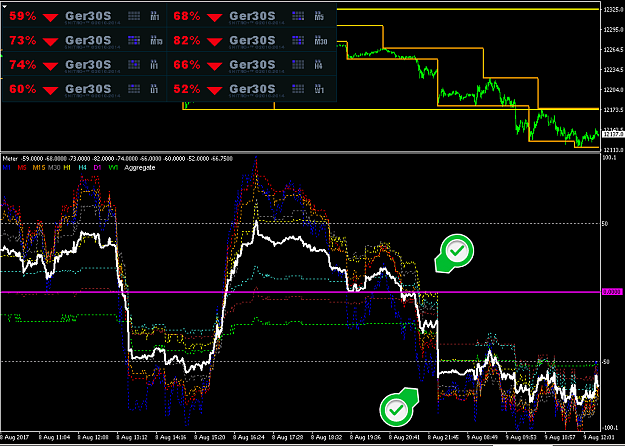Screen dimensions: 625x446
Task: Click the 73% strength value
Action: [x=23, y=41]
